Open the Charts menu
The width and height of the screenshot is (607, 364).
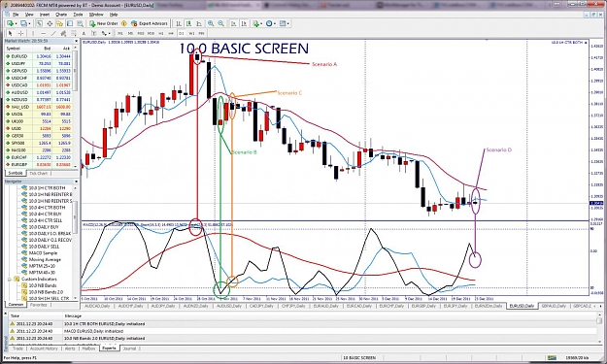[61, 15]
